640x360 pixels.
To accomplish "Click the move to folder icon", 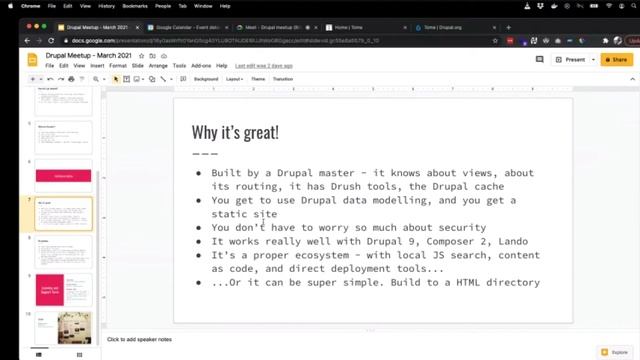I will tap(152, 56).
